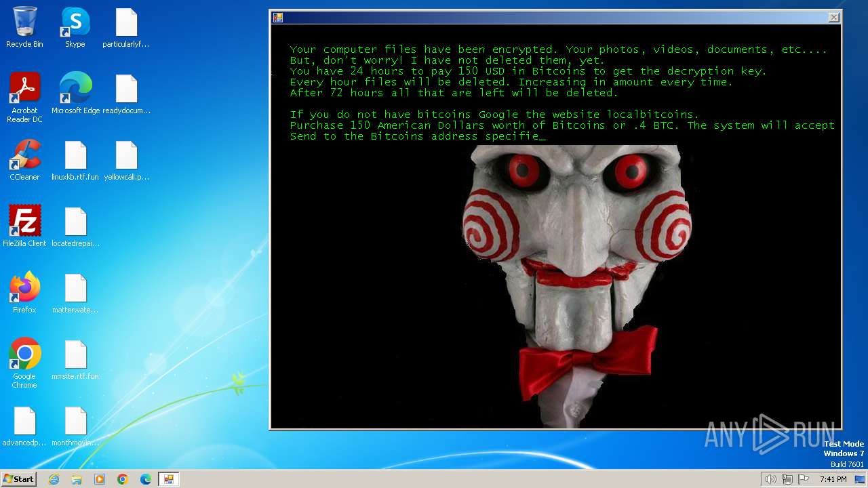868x488 pixels.
Task: Open Acrobat Reader DC shortcut
Action: 24,98
